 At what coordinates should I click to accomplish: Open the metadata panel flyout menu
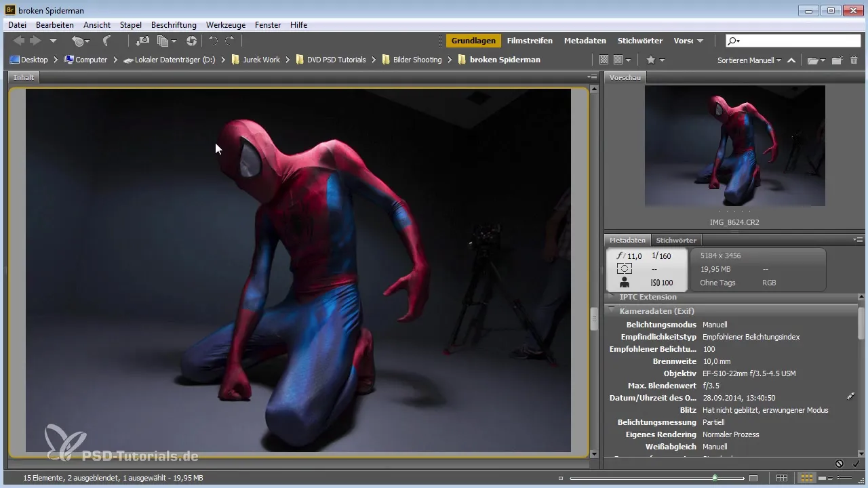[x=858, y=240]
